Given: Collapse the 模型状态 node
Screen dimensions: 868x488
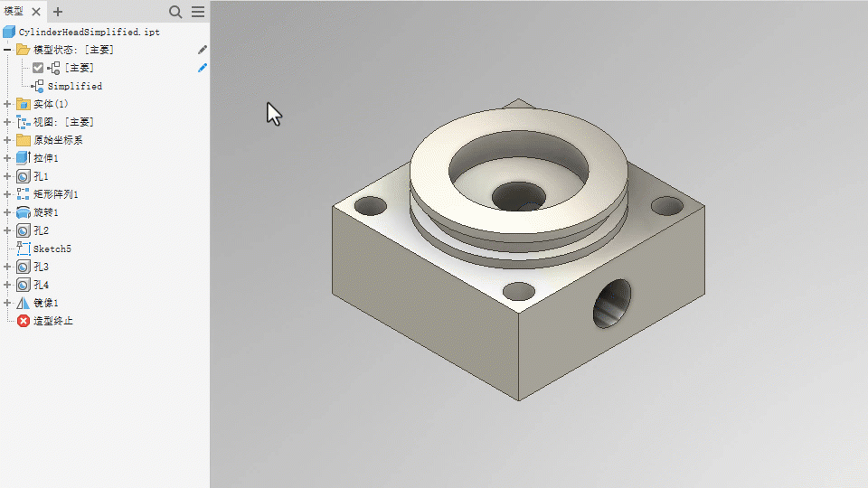Looking at the screenshot, I should (x=7, y=50).
